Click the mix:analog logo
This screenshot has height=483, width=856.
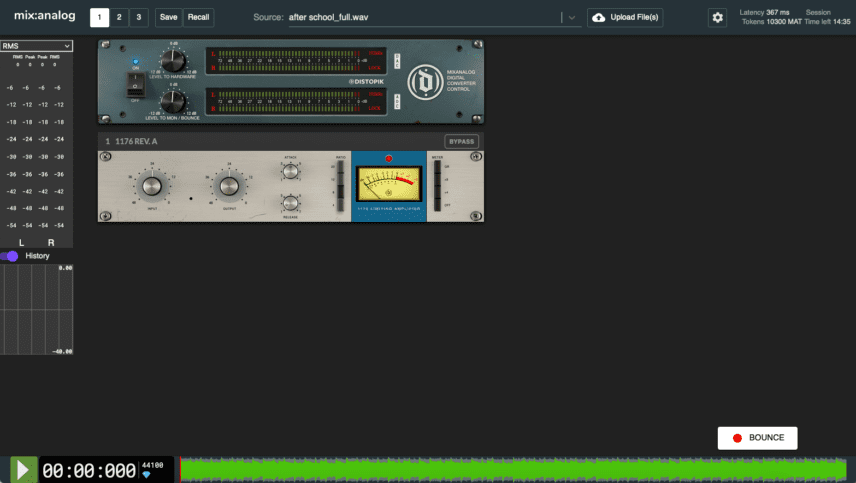tap(45, 15)
